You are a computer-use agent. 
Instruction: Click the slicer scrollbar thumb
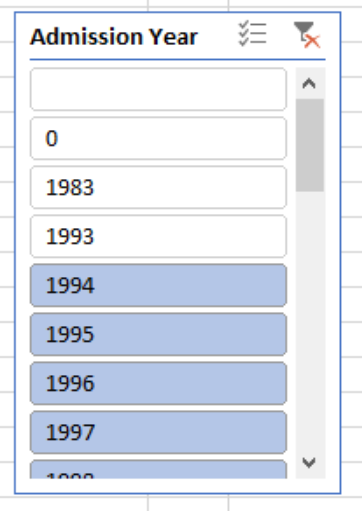310,145
